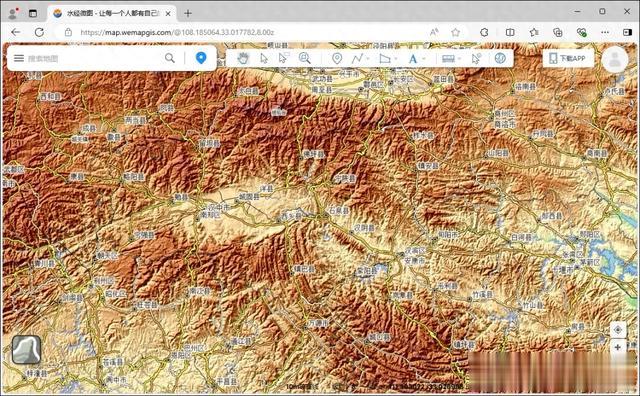Select the polyline drawing tool
The height and width of the screenshot is (396, 640).
pyautogui.click(x=357, y=58)
